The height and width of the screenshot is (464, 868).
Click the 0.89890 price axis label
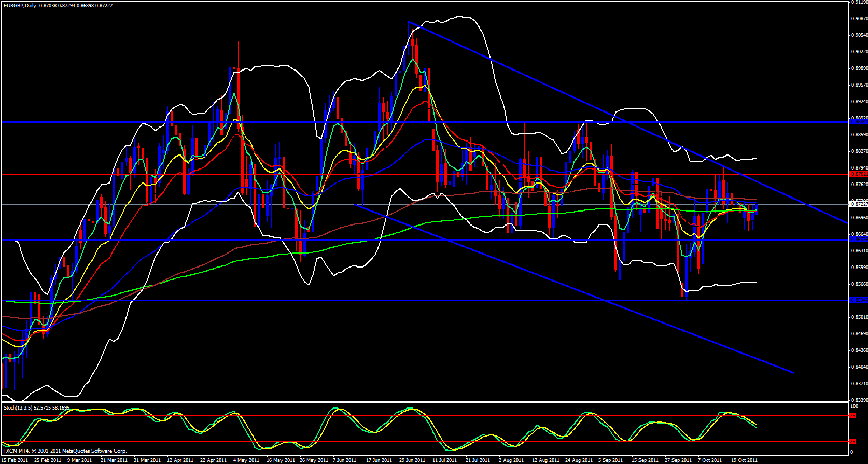point(859,68)
